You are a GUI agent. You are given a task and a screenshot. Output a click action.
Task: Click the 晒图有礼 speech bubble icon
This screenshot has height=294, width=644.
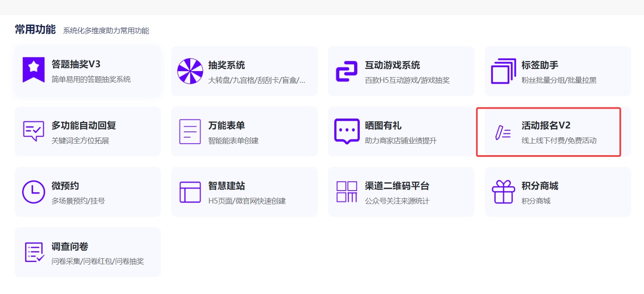(346, 131)
